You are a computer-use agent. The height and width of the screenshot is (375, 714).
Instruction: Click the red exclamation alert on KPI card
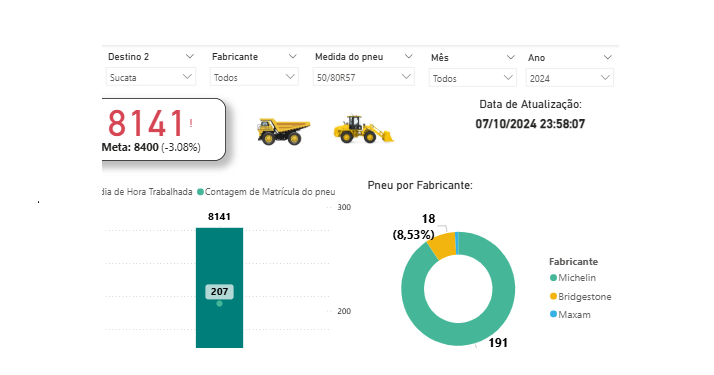191,123
